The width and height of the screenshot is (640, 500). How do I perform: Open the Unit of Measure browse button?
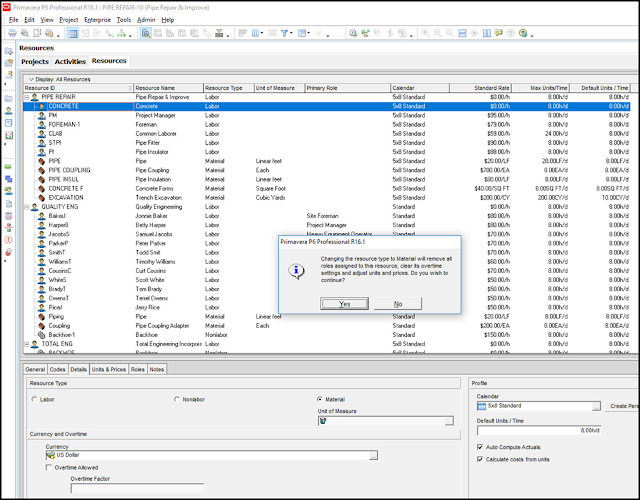pyautogui.click(x=449, y=421)
